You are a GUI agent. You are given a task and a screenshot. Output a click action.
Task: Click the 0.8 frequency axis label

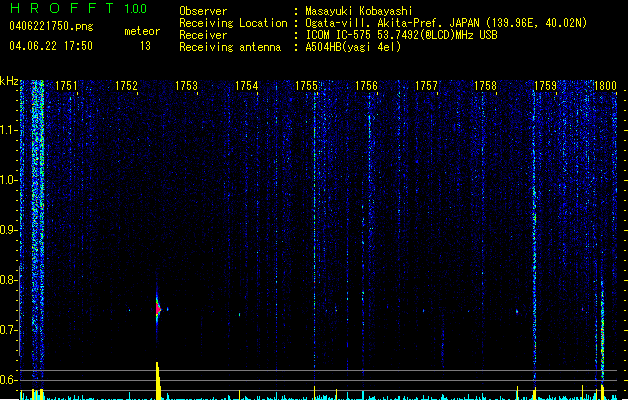point(9,280)
